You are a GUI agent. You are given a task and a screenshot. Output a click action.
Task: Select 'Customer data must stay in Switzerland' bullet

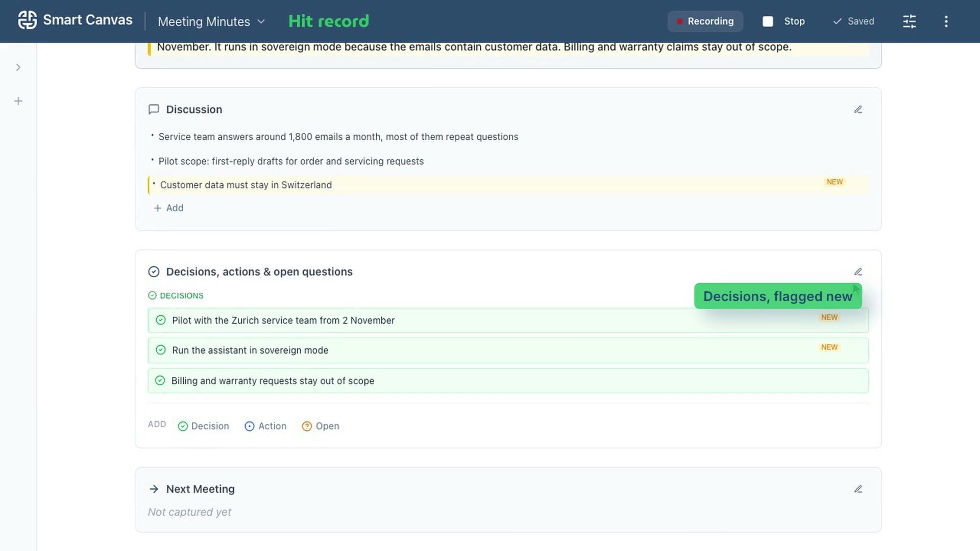pyautogui.click(x=508, y=185)
